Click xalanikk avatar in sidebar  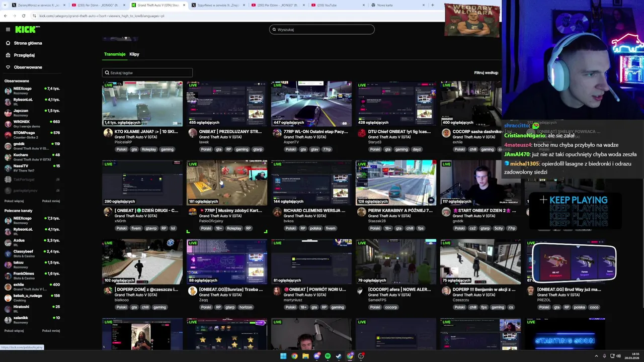(x=8, y=319)
